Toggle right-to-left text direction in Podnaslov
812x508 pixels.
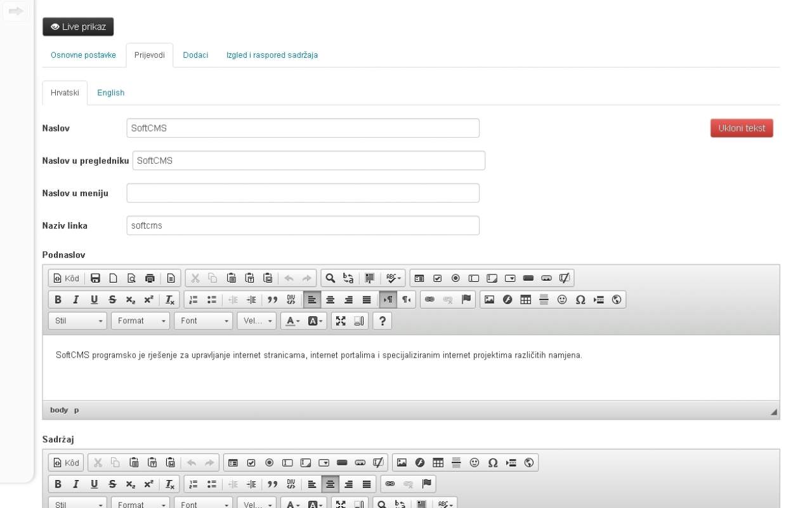click(407, 300)
